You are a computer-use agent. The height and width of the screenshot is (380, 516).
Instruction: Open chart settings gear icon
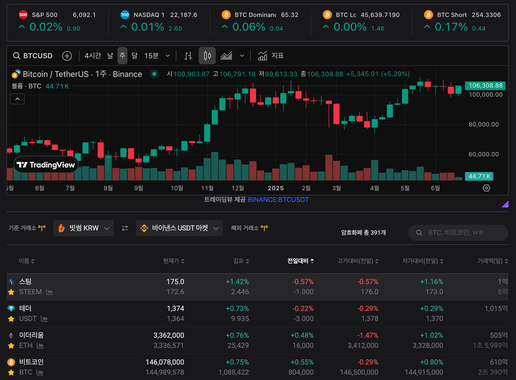486,188
